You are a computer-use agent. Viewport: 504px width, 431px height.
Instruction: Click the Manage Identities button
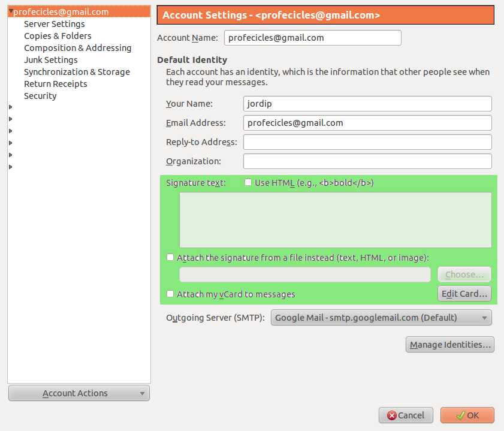(449, 345)
